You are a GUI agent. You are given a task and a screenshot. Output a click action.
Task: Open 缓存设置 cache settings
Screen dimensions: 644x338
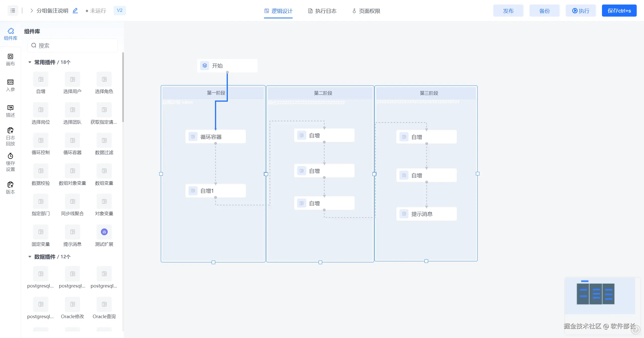pyautogui.click(x=10, y=162)
